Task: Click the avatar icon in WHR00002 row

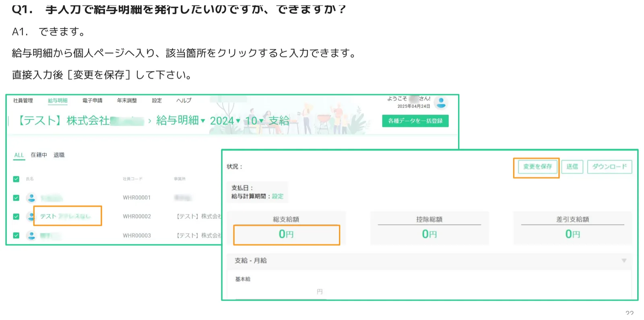Action: (30, 217)
